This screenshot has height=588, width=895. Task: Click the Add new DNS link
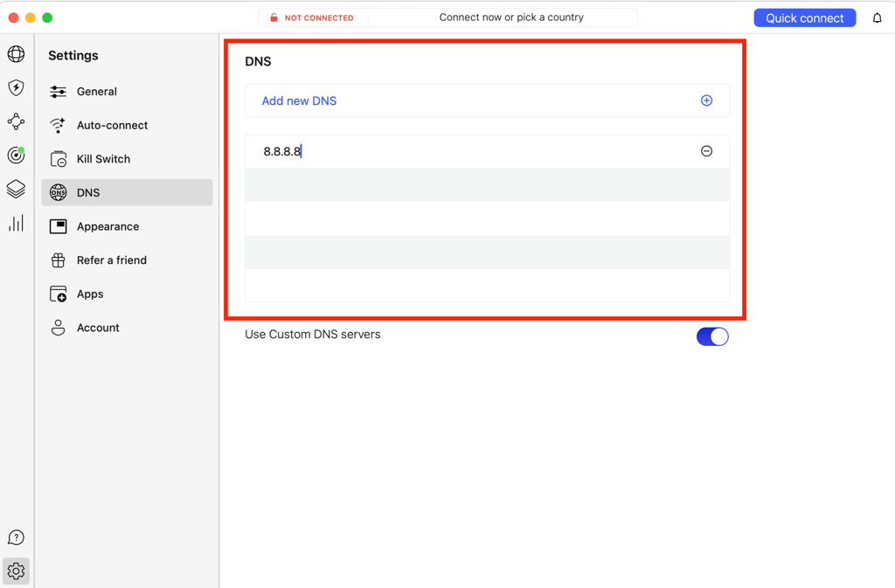click(299, 101)
